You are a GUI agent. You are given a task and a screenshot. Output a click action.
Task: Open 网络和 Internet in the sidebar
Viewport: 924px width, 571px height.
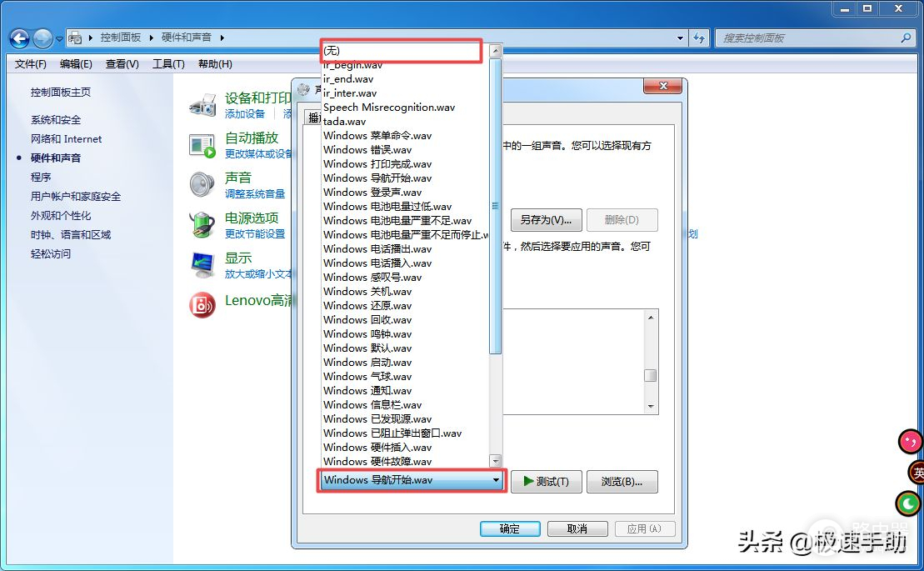pos(66,139)
